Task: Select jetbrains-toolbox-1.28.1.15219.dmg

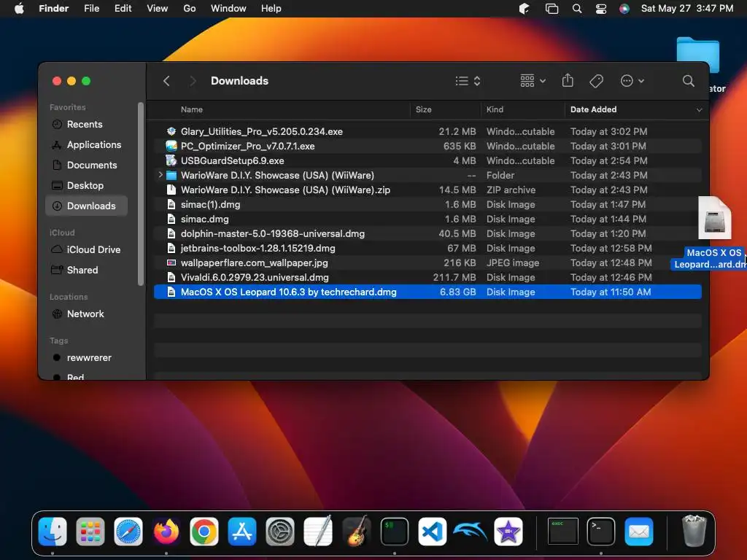Action: [x=427, y=249]
